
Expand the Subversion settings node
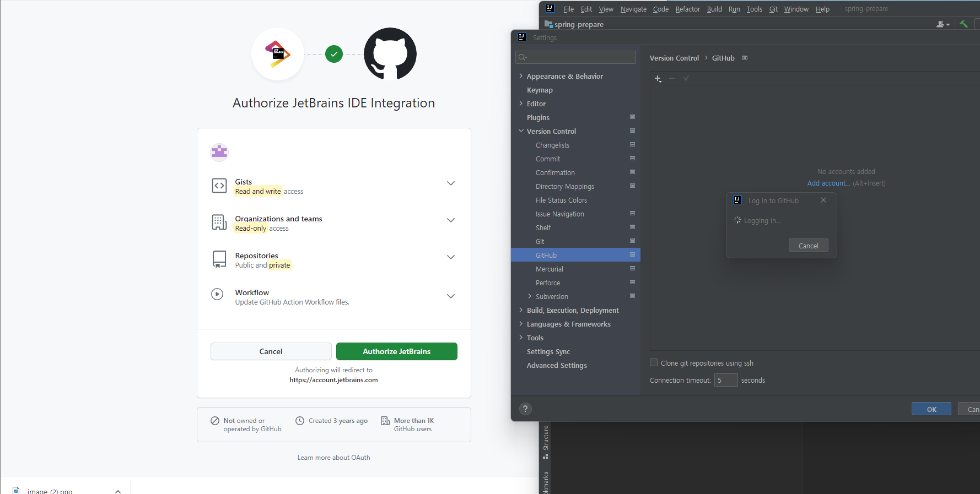click(x=530, y=296)
